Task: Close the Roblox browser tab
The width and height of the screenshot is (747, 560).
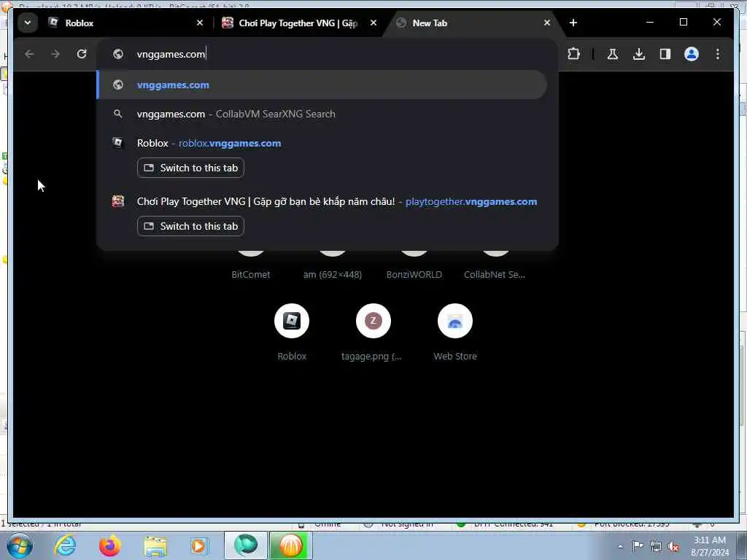Action: 200,23
